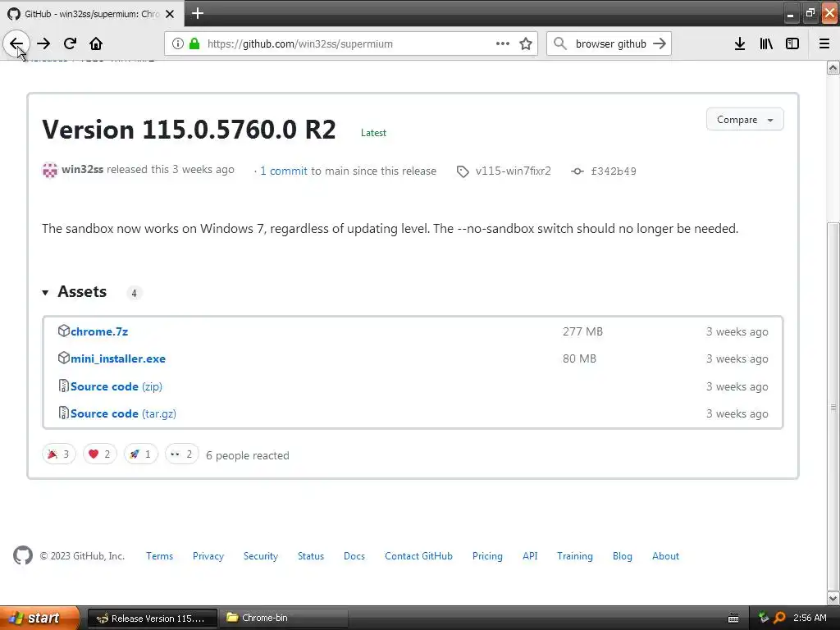Collapse the Assets section triangle
Screen dimensions: 840x630
[46, 293]
